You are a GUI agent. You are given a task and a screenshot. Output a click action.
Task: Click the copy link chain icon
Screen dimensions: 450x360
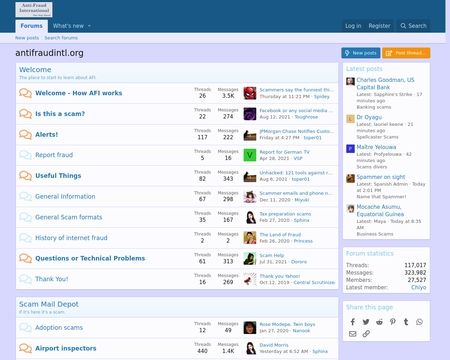click(x=366, y=334)
